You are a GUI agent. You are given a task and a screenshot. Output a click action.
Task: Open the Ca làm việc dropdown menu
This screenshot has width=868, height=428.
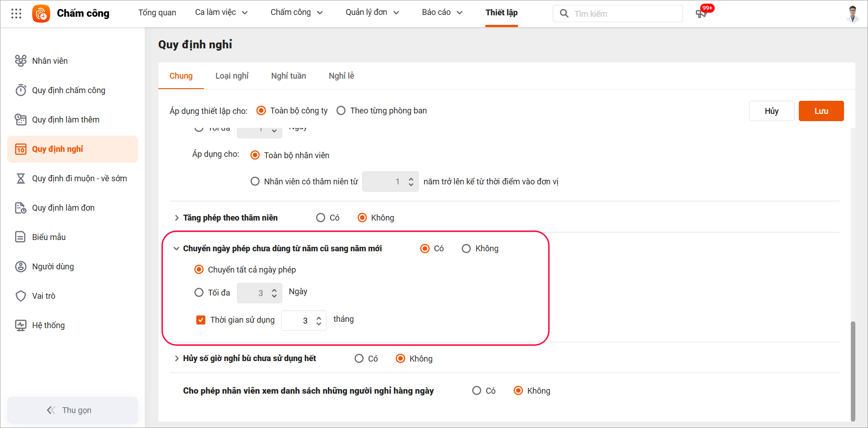pyautogui.click(x=222, y=13)
